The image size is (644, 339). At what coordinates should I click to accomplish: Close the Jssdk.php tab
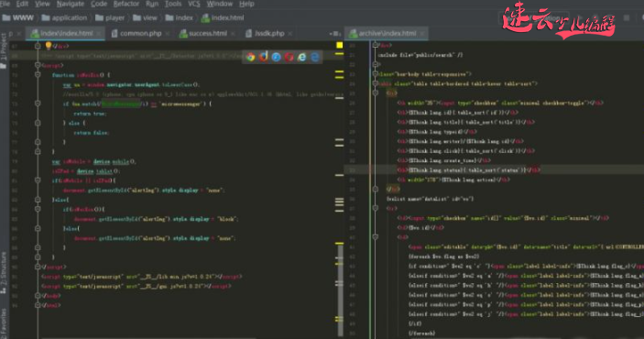coord(290,34)
